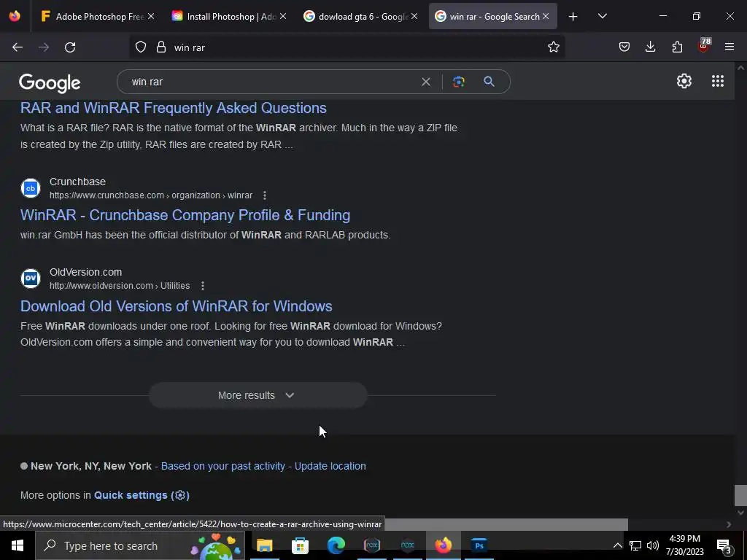The height and width of the screenshot is (560, 747).
Task: Open site info via the padlock icon
Action: 161,47
